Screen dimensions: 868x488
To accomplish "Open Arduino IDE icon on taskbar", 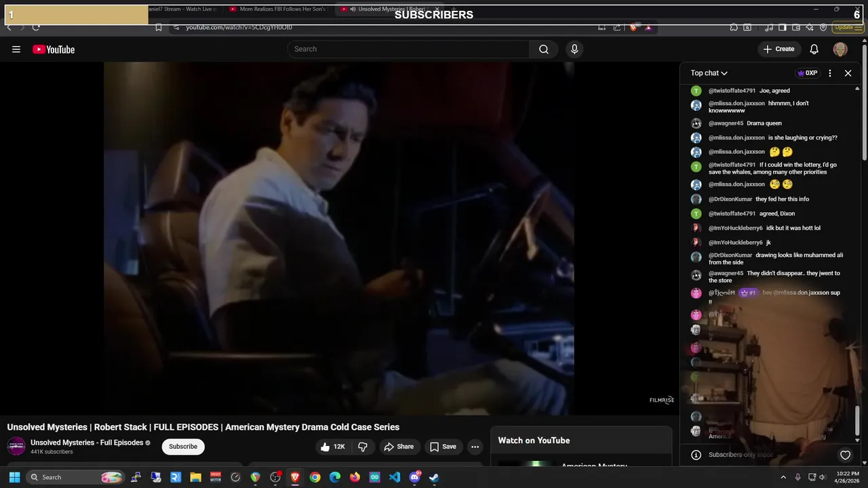I will [375, 477].
